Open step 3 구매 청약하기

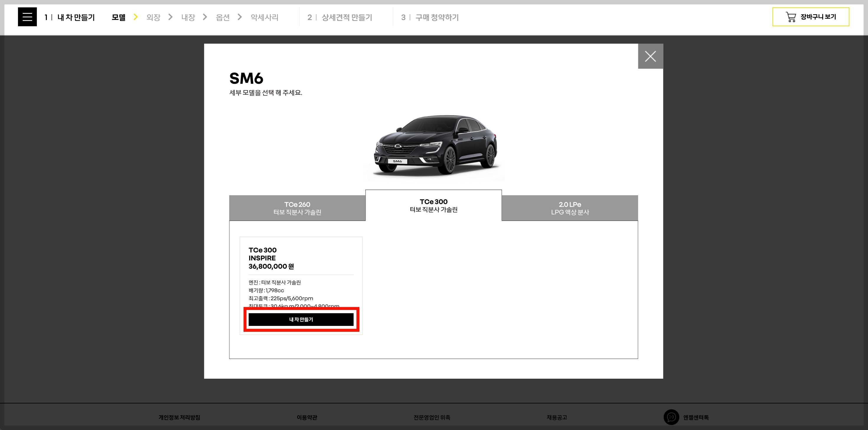coord(437,17)
